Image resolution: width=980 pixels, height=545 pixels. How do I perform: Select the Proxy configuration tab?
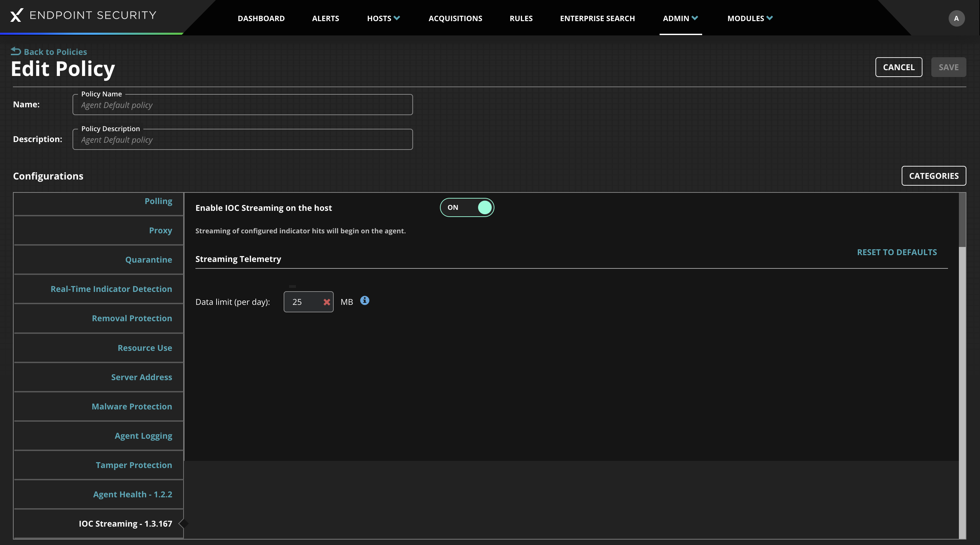point(98,231)
